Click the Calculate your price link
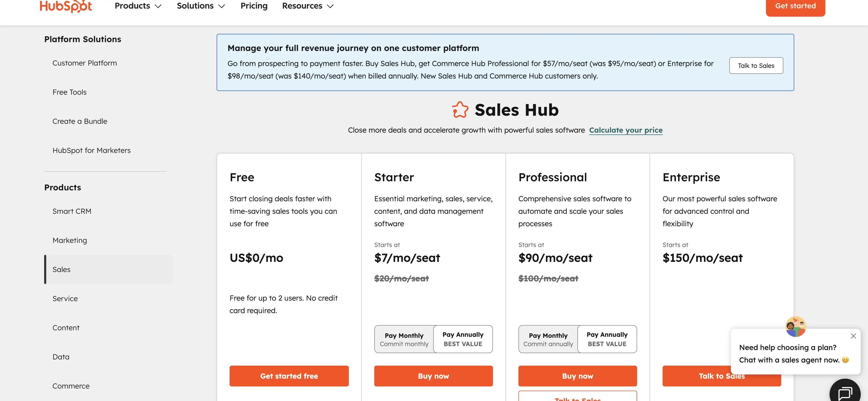 [x=626, y=130]
